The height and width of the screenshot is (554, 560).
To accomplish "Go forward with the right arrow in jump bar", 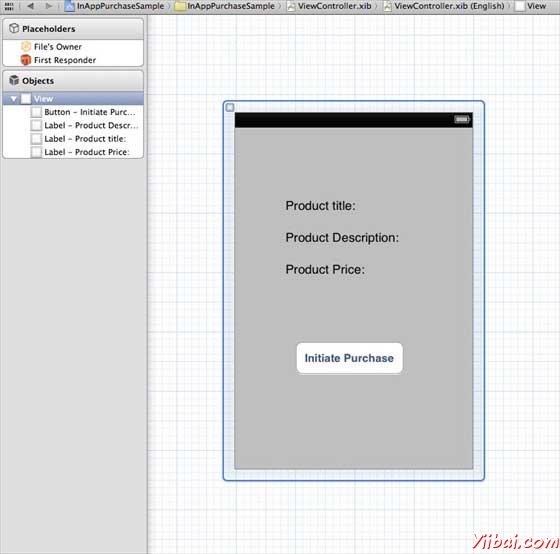I will pos(49,6).
